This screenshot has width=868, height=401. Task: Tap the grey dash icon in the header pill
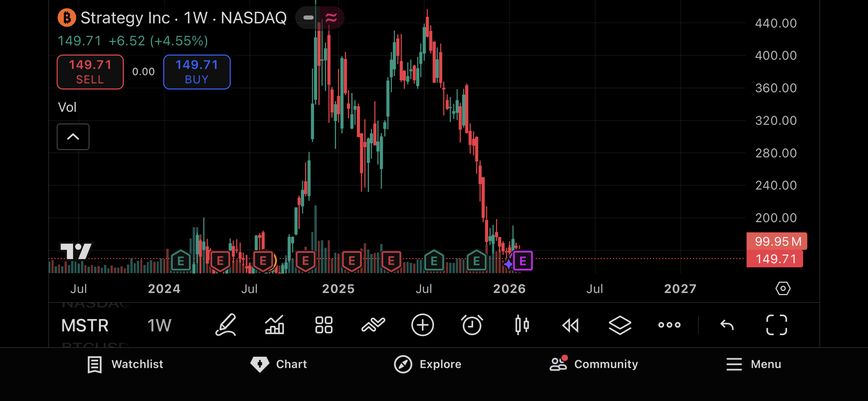pos(308,18)
